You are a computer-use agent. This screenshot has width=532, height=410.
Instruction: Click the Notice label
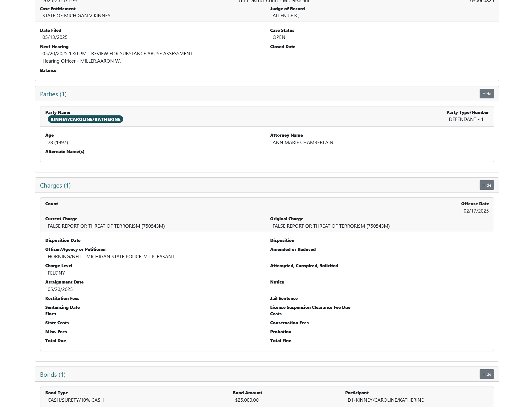click(277, 282)
